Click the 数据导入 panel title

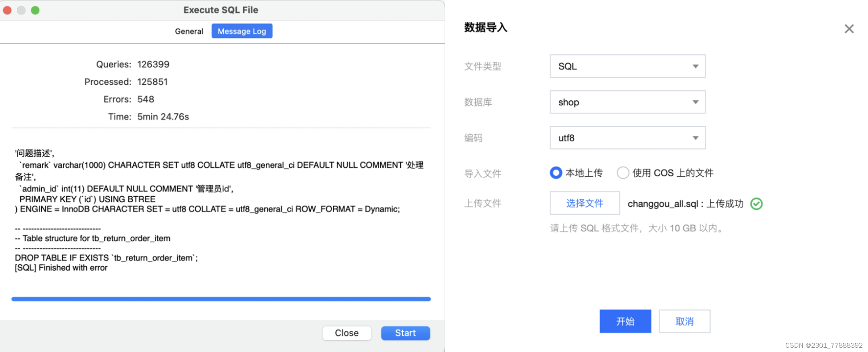(485, 28)
